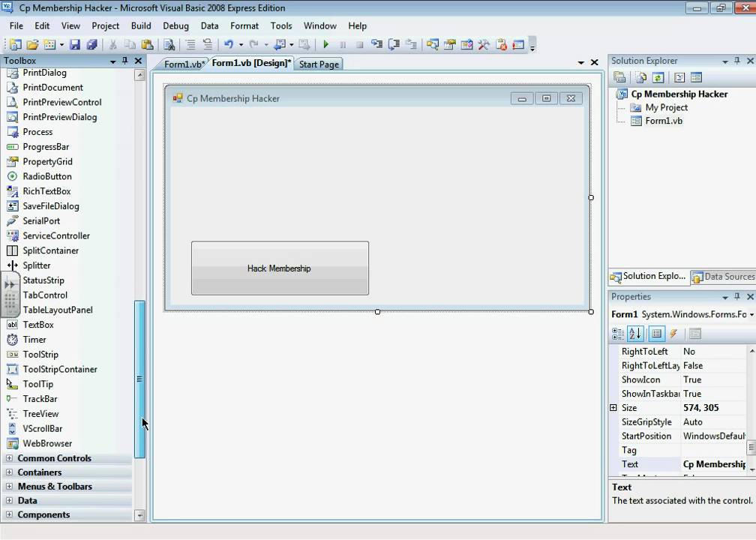Screen dimensions: 756x540
Task: Open the Project menu
Action: point(105,26)
